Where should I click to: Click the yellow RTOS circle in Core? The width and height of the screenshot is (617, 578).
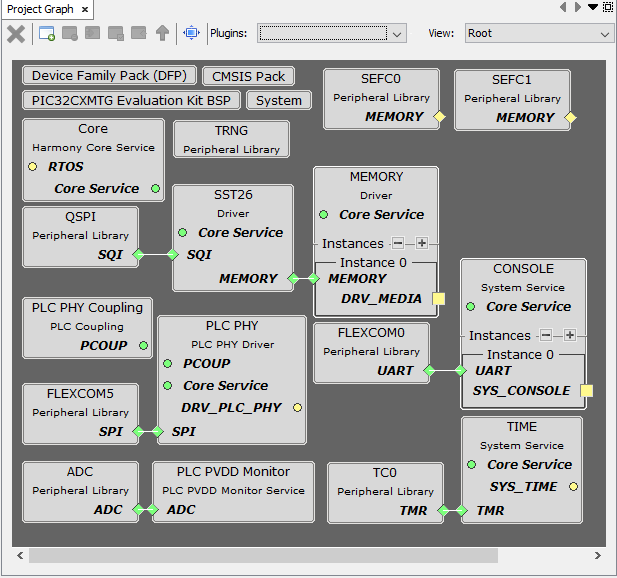[33, 167]
